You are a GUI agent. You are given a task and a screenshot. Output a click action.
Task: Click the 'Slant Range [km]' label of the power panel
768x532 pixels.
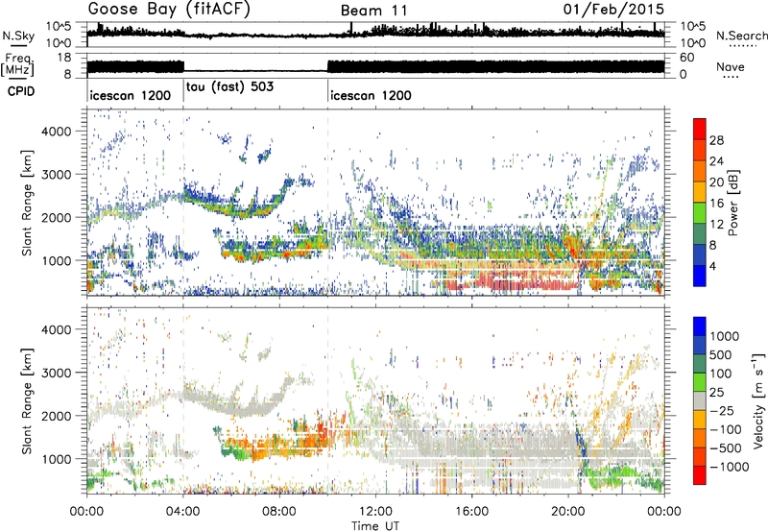pos(27,203)
